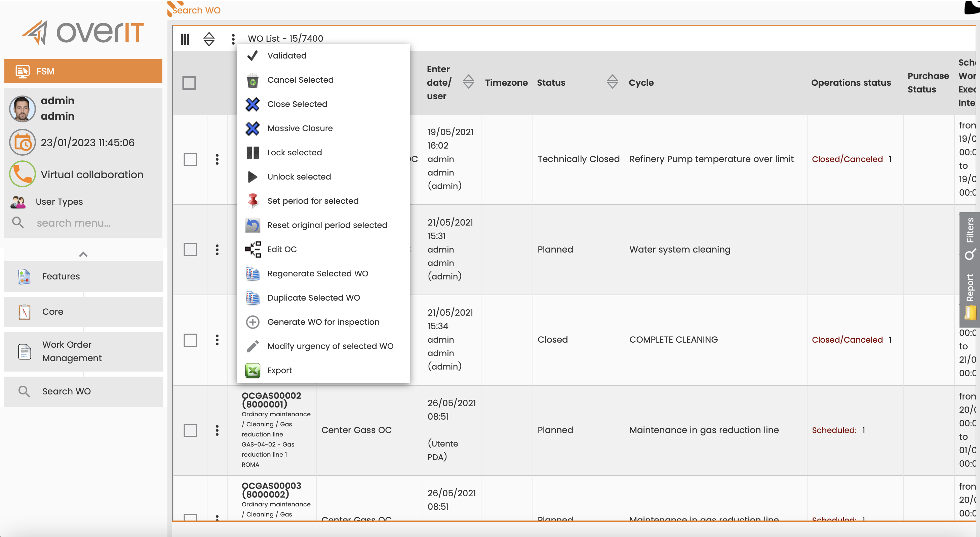
Task: Open row menu for OCGAS00002 work order
Action: pyautogui.click(x=217, y=430)
